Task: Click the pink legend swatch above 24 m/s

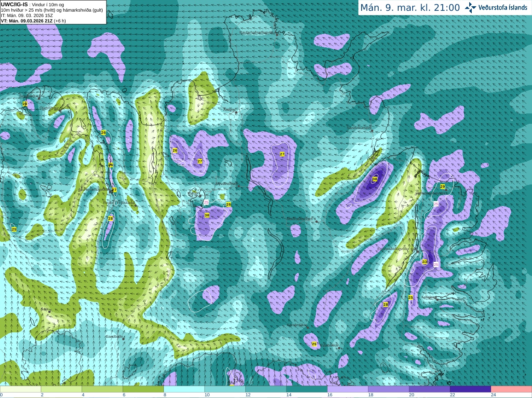Action: tap(512, 389)
